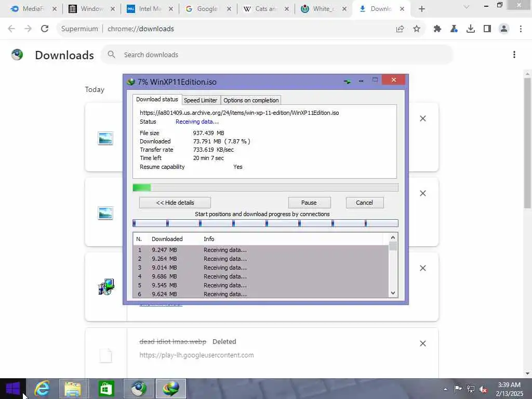Click connection list scroll up arrow

coord(393,237)
